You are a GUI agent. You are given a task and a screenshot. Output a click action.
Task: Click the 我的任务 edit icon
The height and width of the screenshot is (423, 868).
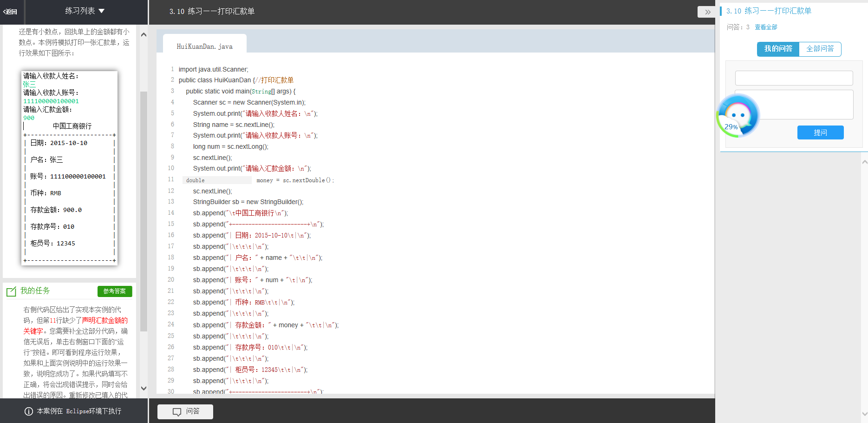pyautogui.click(x=11, y=291)
